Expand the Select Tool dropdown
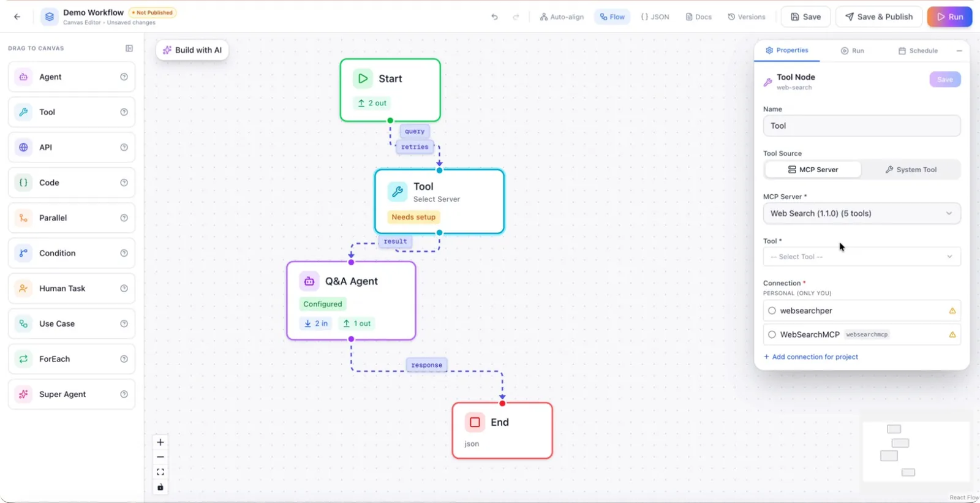Viewport: 980px width, 503px height. click(x=862, y=257)
